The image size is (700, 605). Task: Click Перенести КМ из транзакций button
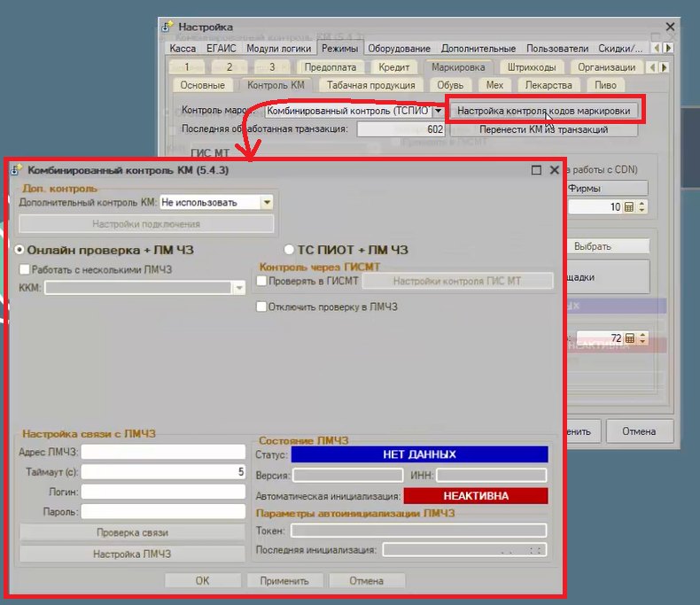pyautogui.click(x=544, y=130)
